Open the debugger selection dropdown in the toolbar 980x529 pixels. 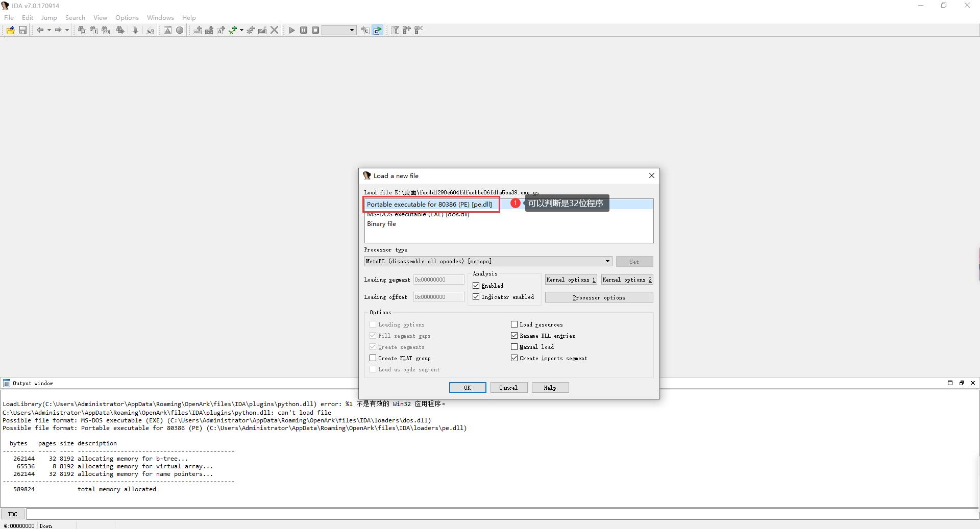pyautogui.click(x=339, y=30)
